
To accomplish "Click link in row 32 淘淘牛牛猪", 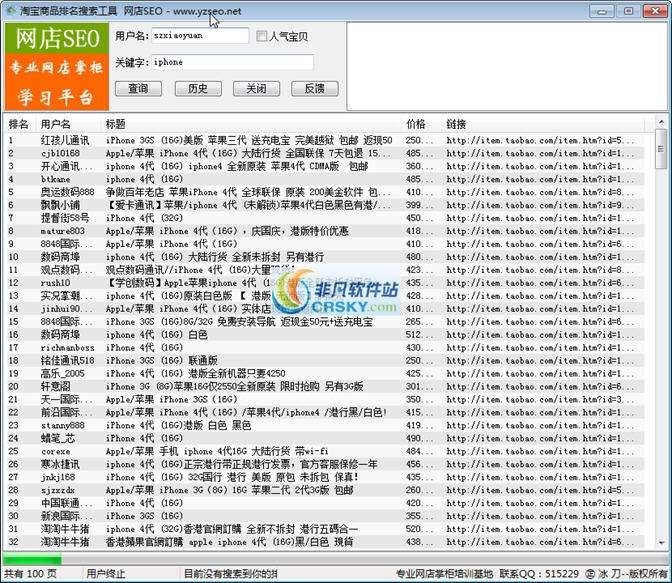I will point(540,542).
